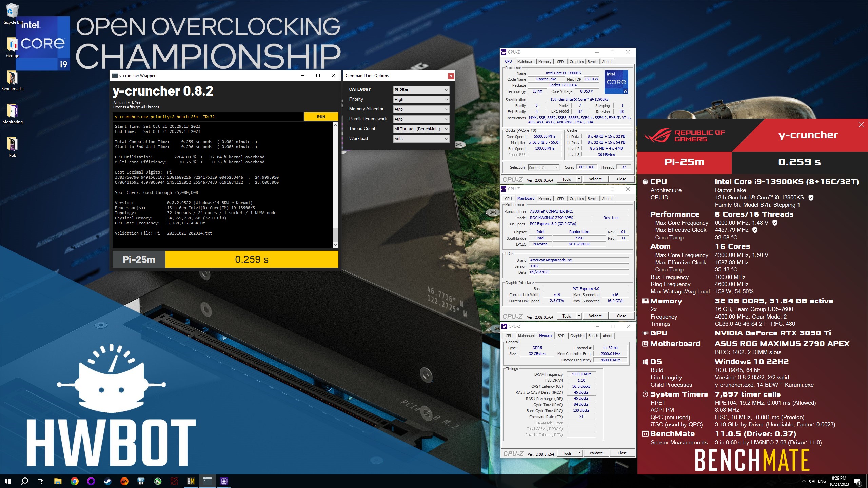Image resolution: width=868 pixels, height=488 pixels.
Task: Switch to y-cruncher Wrapper taskbar terminal icon
Action: click(208, 481)
